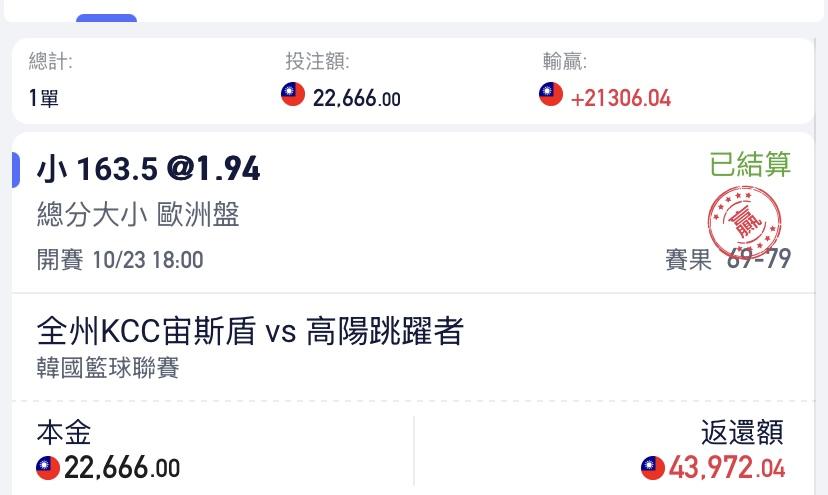Screen dimensions: 828x495
Task: Click the green 已結算 status label
Action: [x=750, y=164]
